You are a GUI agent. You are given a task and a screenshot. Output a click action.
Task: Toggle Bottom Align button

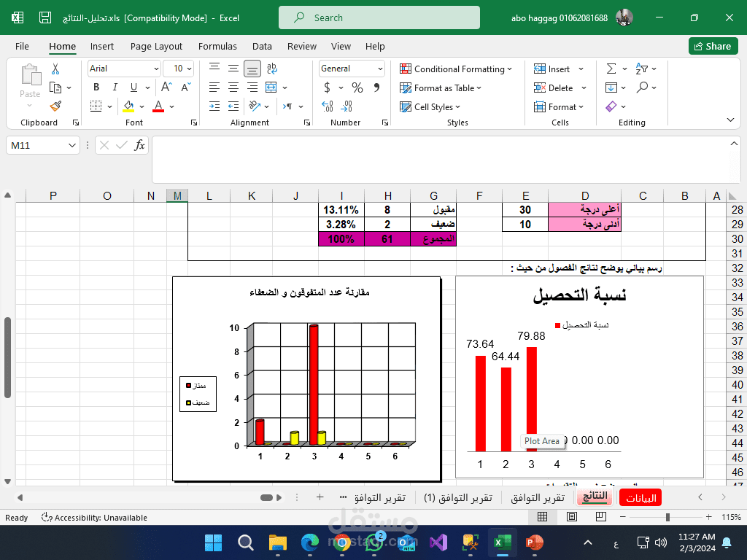click(x=252, y=69)
